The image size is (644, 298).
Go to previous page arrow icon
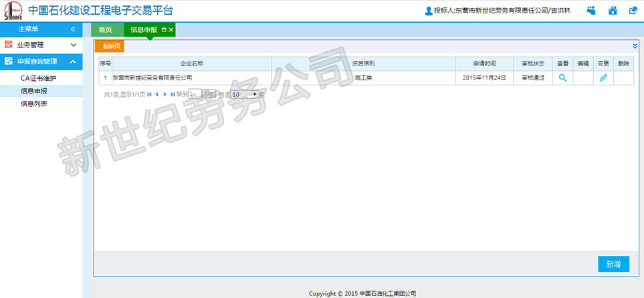(x=157, y=94)
